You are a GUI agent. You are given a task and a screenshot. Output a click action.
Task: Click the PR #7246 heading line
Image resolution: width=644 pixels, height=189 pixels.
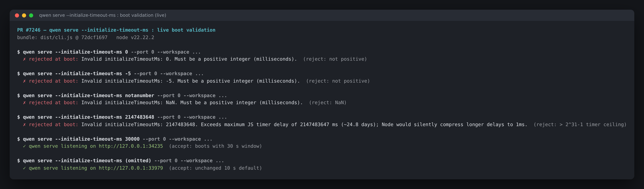[116, 30]
